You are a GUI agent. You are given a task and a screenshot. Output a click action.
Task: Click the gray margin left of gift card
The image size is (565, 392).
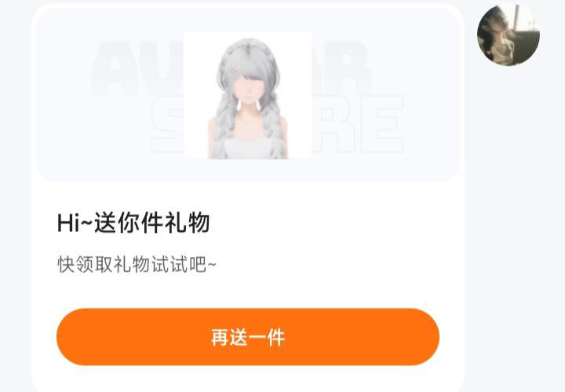pos(16,196)
